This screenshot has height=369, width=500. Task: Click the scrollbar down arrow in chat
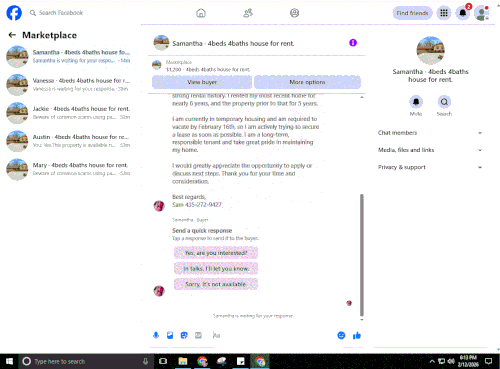tap(362, 320)
